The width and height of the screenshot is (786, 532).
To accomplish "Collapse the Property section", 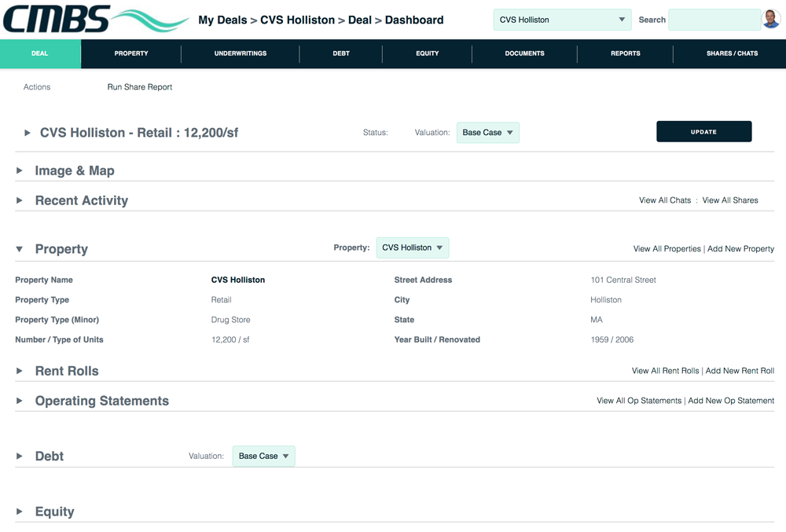I will coord(20,249).
